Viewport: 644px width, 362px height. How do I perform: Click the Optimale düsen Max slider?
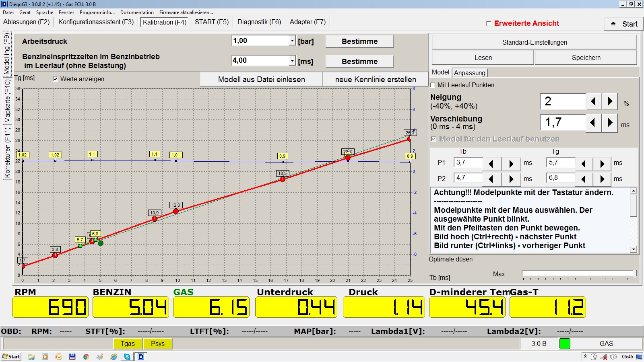(579, 274)
